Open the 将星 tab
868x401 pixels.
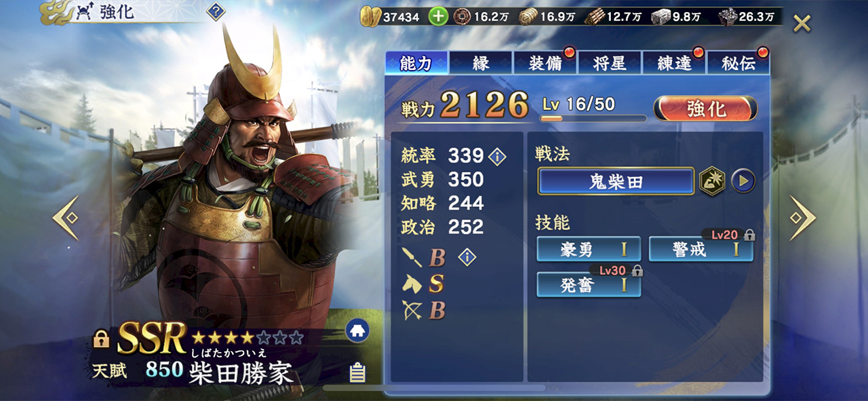pyautogui.click(x=610, y=63)
